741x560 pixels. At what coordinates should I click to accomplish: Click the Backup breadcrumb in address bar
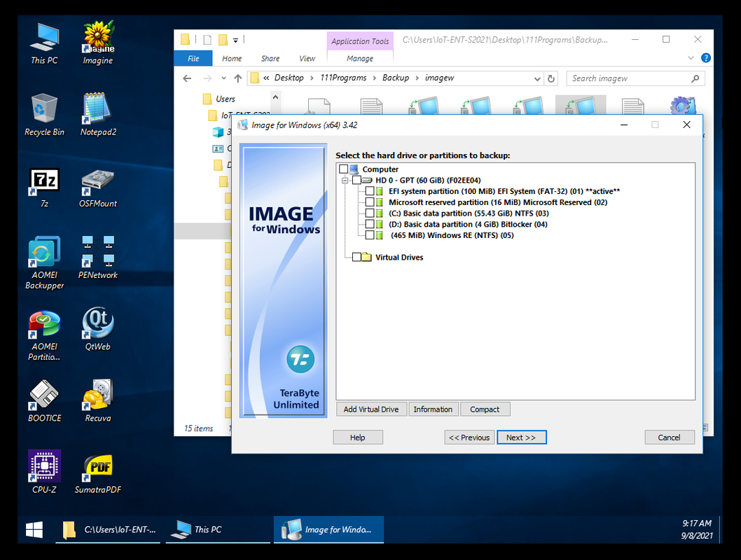pyautogui.click(x=396, y=78)
